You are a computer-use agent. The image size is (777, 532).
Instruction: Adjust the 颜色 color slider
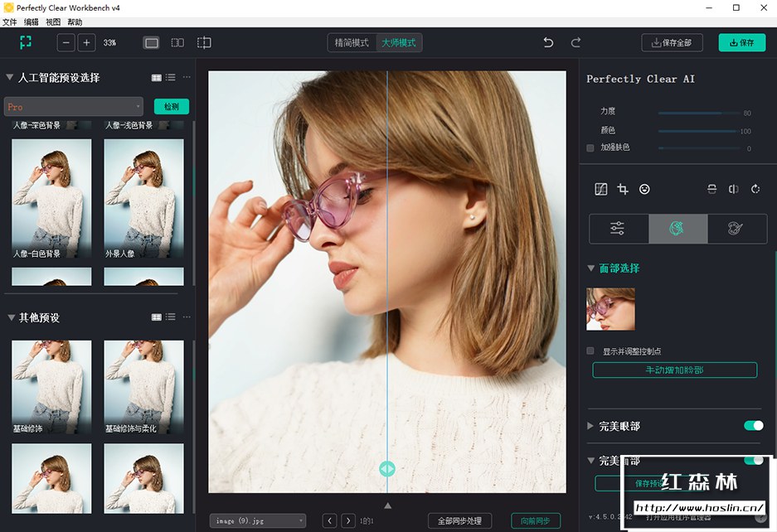[x=697, y=131]
